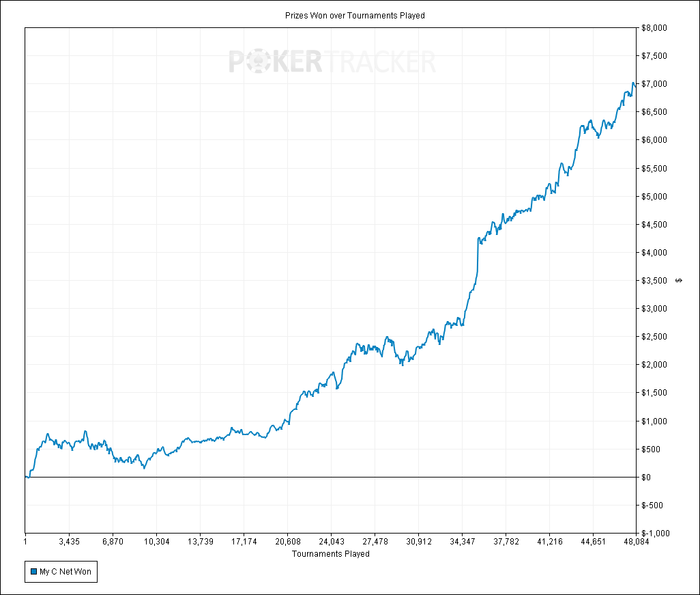
Task: Click the '$1,000' y-axis label
Action: tap(654, 421)
